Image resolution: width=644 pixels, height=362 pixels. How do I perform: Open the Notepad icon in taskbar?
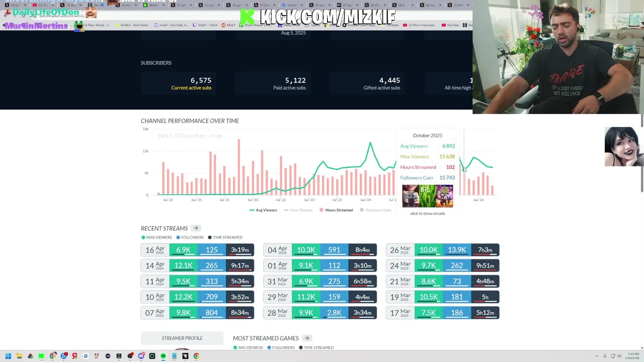pyautogui.click(x=174, y=356)
